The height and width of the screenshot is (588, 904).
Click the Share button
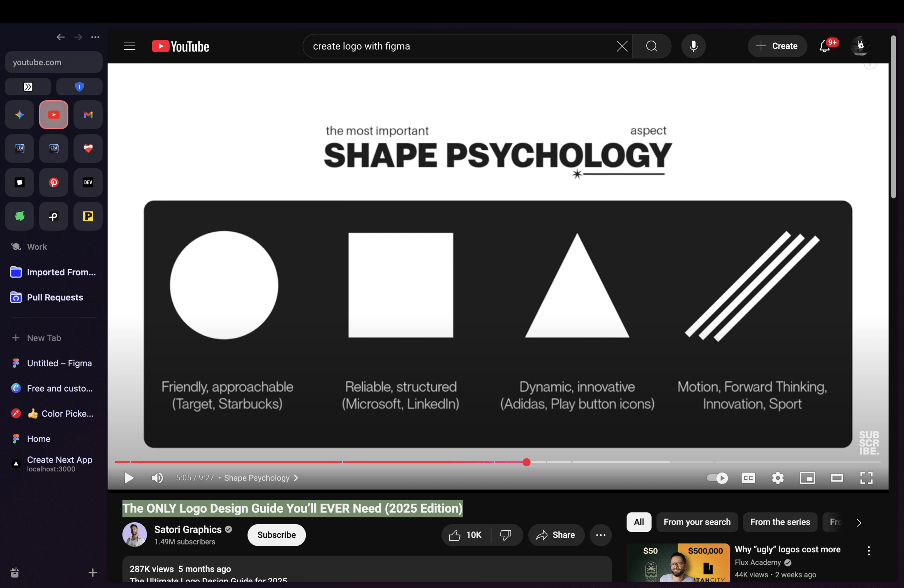556,535
